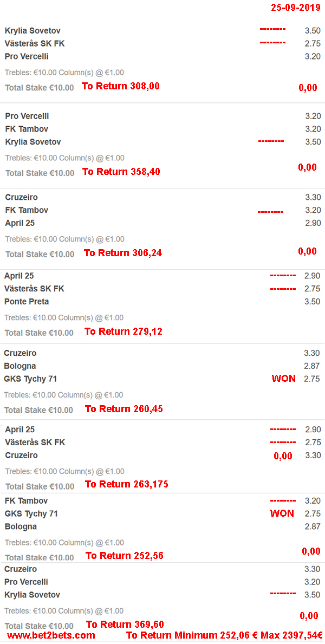Select the To Return 252,56 text

[x=125, y=556]
